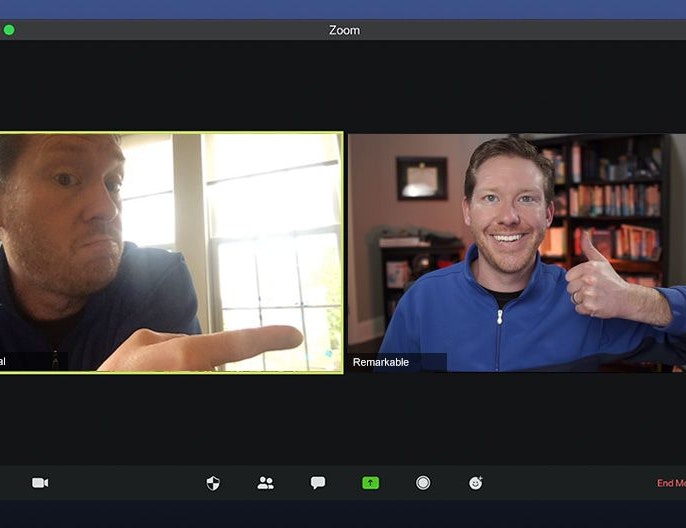Click End Meeting
Image resolution: width=686 pixels, height=528 pixels.
click(670, 484)
